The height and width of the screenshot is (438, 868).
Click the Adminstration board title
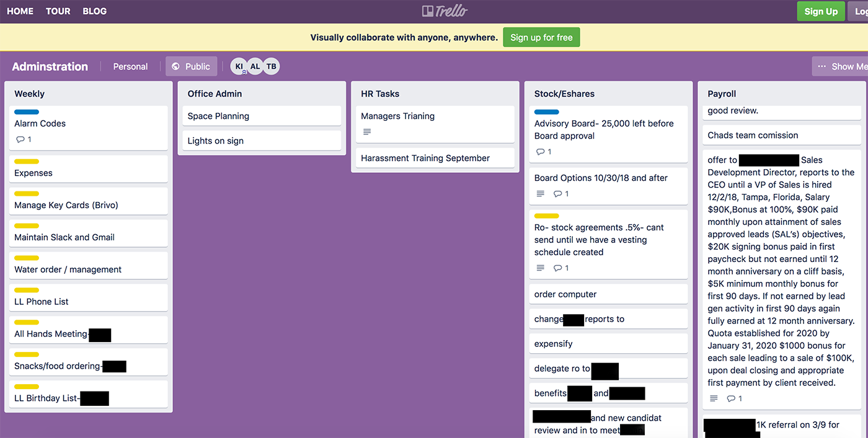(50, 66)
